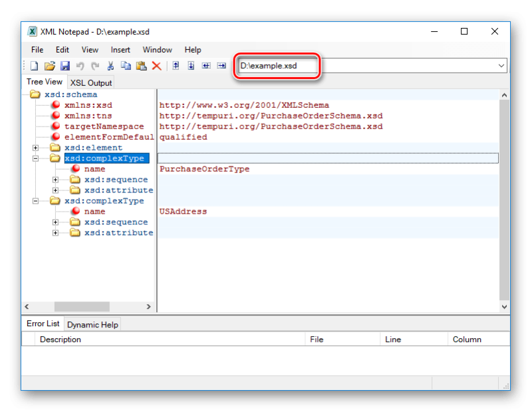Viewport: 532px width, 412px height.
Task: Open the Insert menu
Action: (x=120, y=50)
